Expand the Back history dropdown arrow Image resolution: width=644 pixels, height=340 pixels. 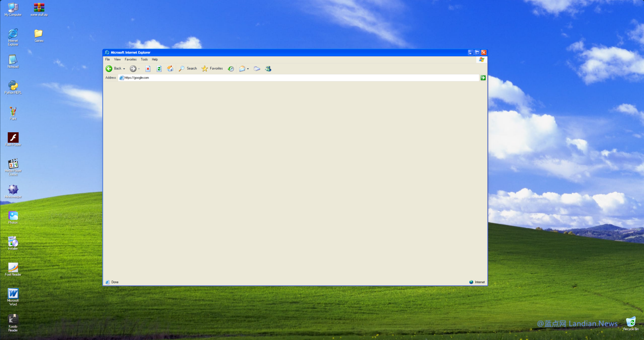point(124,69)
